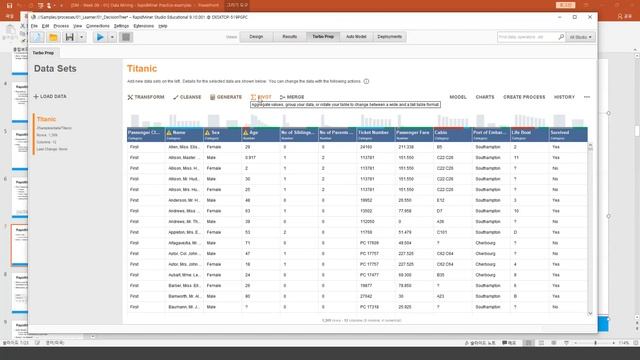Screen dimensions: 640x360
Task: Click PowerPoint normal view status icon
Action: point(528,343)
